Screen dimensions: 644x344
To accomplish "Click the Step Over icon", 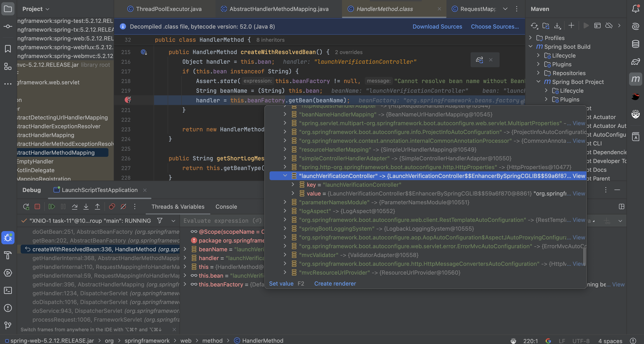I will (74, 207).
